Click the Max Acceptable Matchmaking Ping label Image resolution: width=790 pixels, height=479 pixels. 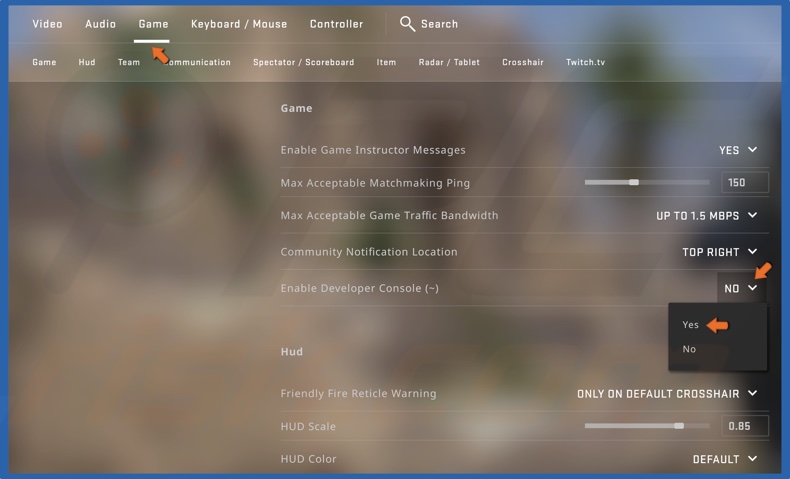(x=375, y=183)
